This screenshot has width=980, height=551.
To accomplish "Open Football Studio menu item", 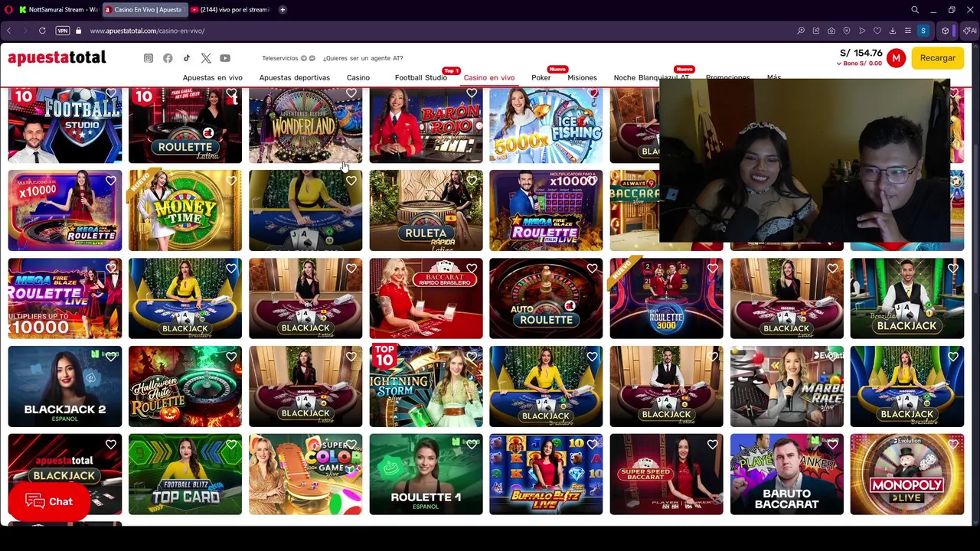I will 420,77.
